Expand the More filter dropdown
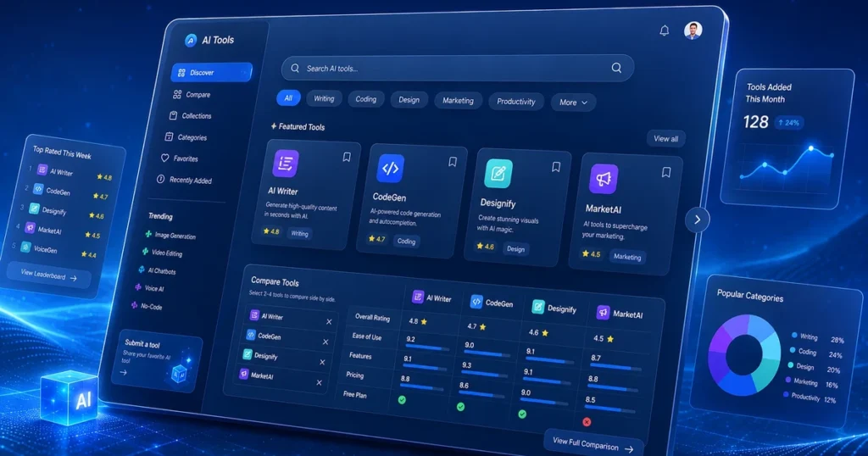The image size is (868, 456). point(573,103)
